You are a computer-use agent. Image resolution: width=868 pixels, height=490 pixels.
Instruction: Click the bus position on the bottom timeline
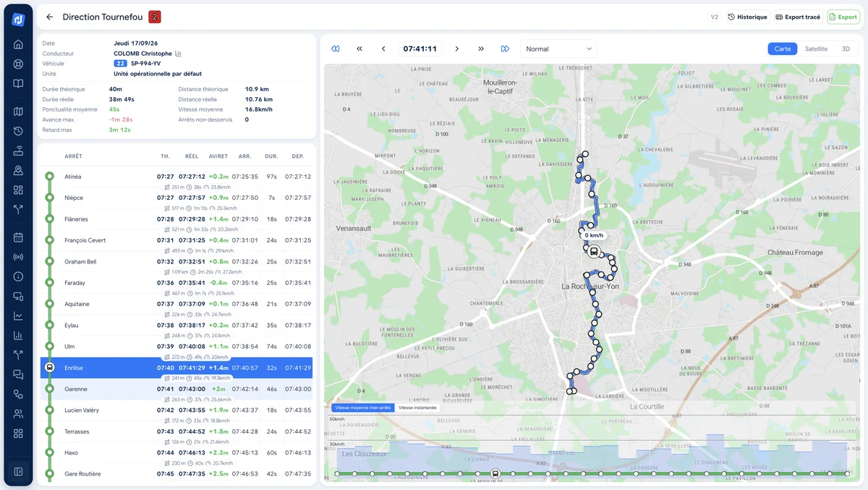coord(495,474)
